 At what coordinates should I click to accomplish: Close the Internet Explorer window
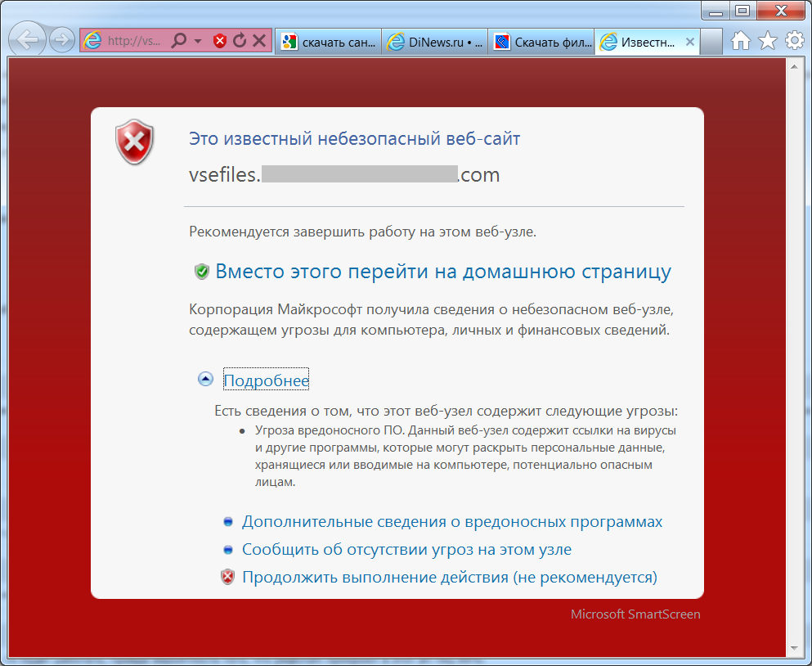781,11
